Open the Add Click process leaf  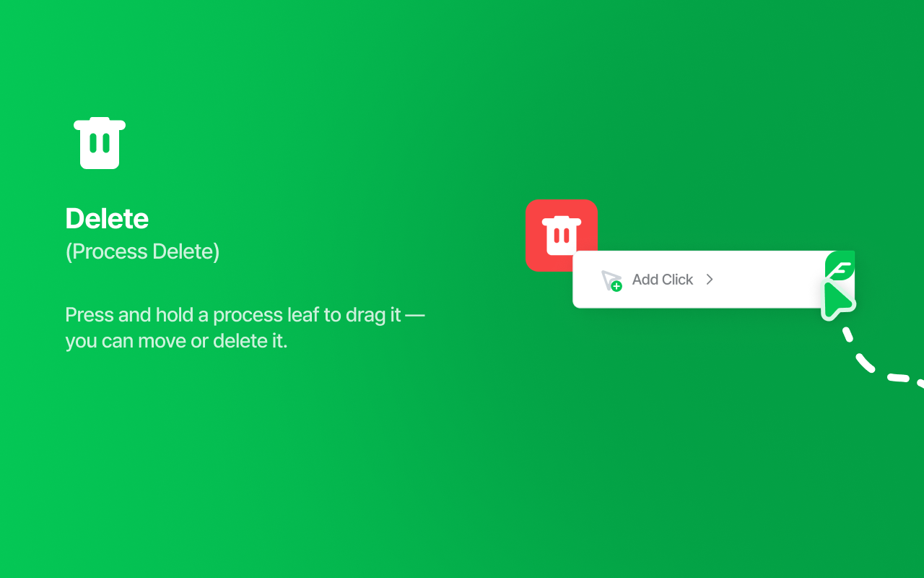coord(713,280)
